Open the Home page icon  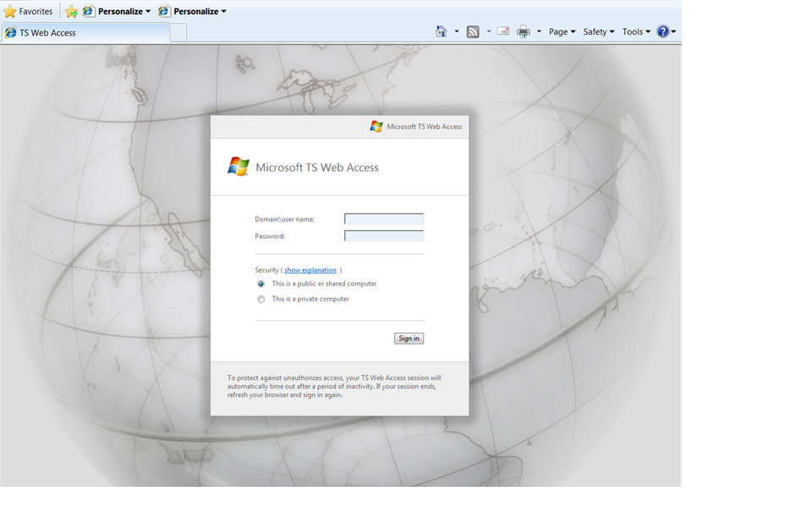(x=441, y=31)
